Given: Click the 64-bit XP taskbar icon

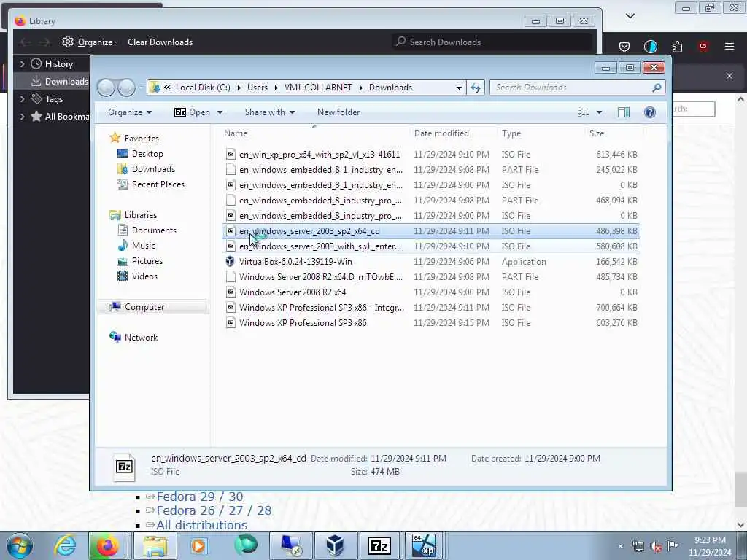Looking at the screenshot, I should pyautogui.click(x=424, y=545).
